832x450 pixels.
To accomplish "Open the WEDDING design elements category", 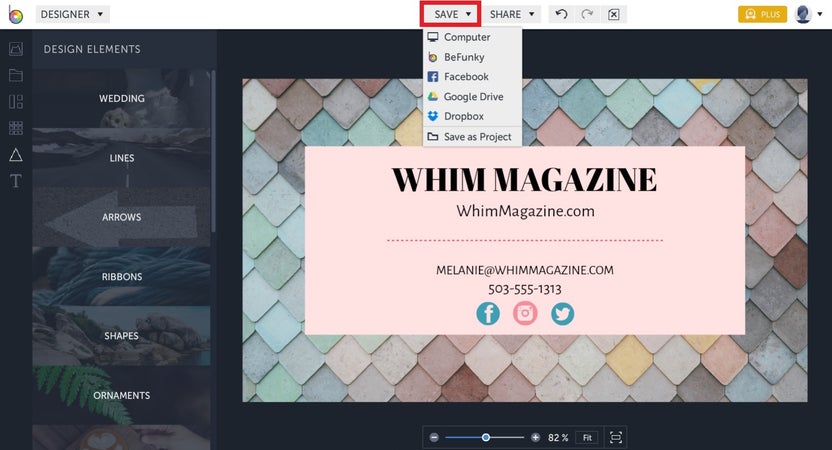I will pyautogui.click(x=122, y=98).
